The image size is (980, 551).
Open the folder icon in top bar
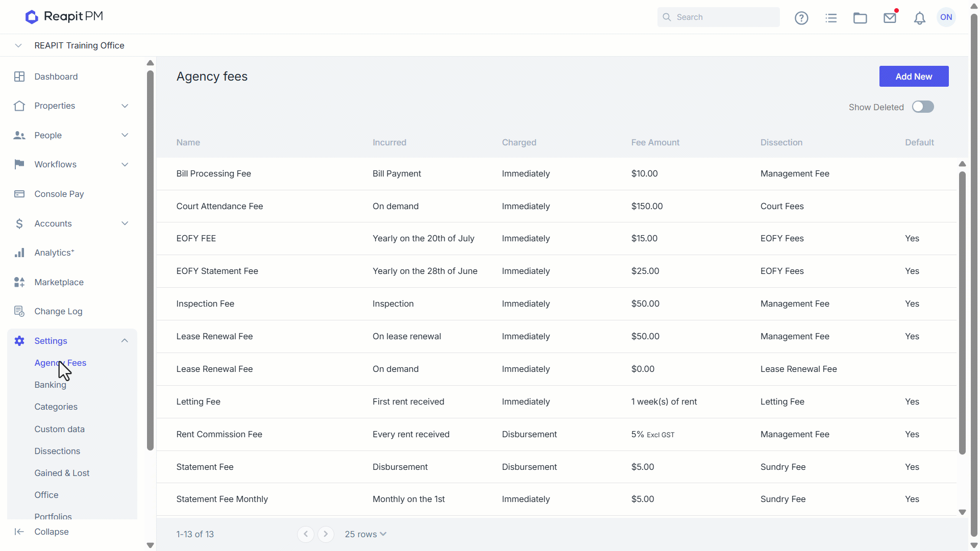(860, 18)
